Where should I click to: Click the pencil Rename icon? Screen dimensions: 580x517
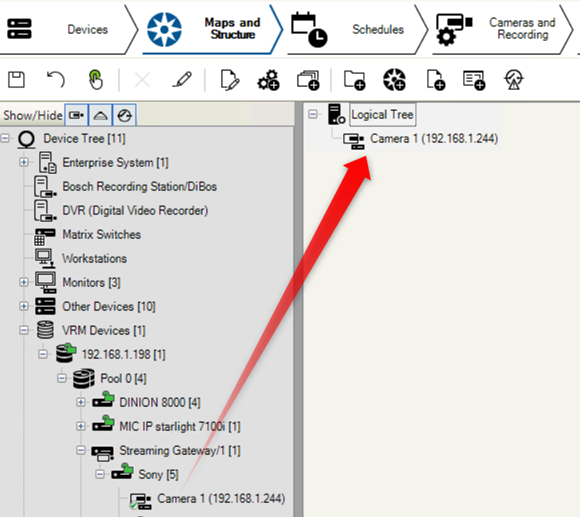(182, 80)
